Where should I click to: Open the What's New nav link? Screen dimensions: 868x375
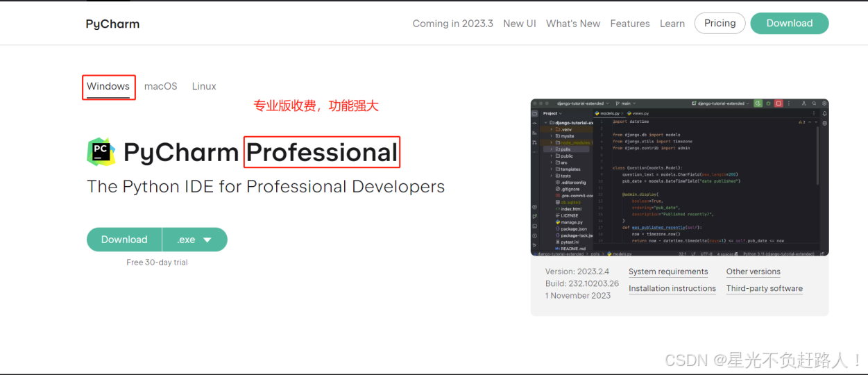[x=573, y=24]
